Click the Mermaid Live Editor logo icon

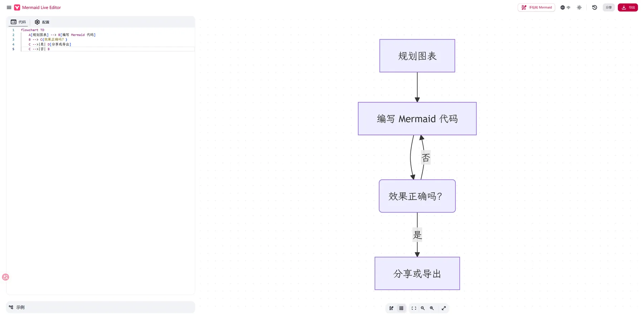pyautogui.click(x=17, y=8)
